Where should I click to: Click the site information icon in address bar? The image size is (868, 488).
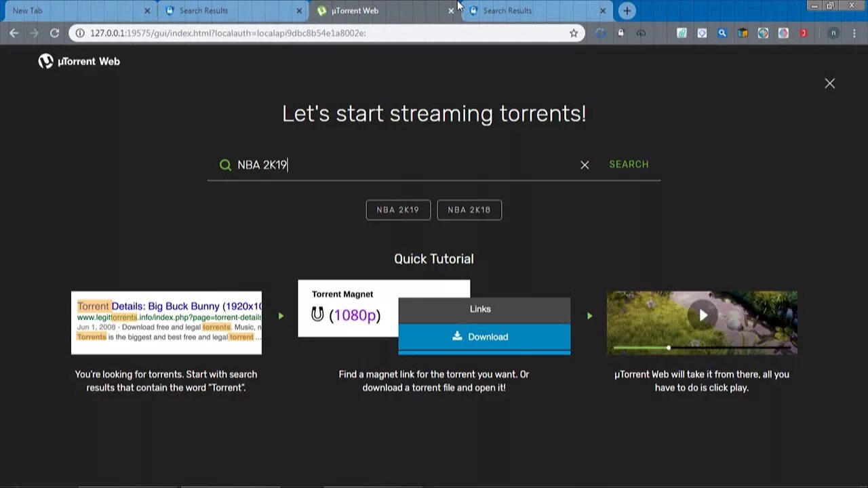point(80,33)
